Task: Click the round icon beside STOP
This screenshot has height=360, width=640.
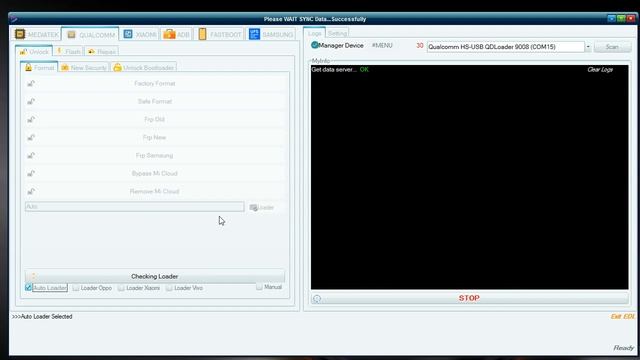Action: [317, 299]
